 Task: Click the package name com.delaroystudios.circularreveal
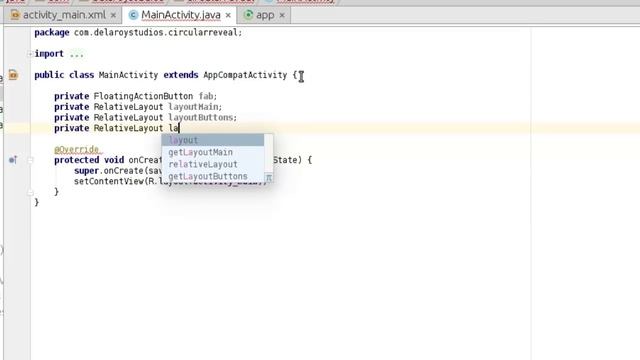(x=156, y=32)
